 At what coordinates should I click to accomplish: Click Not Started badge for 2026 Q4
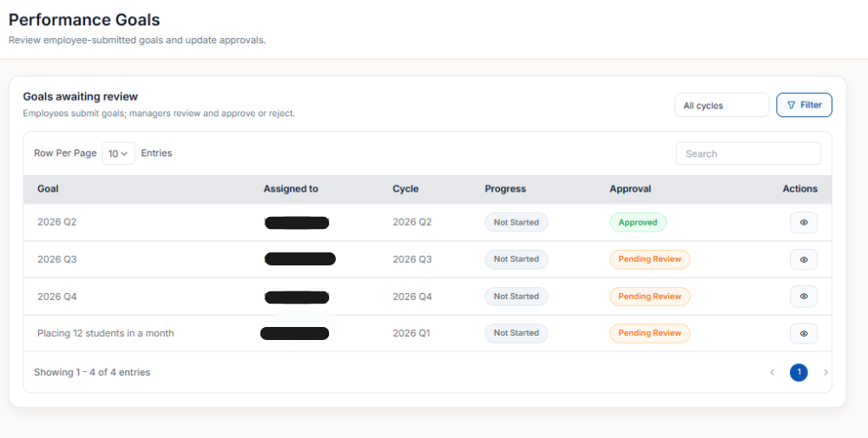(516, 297)
